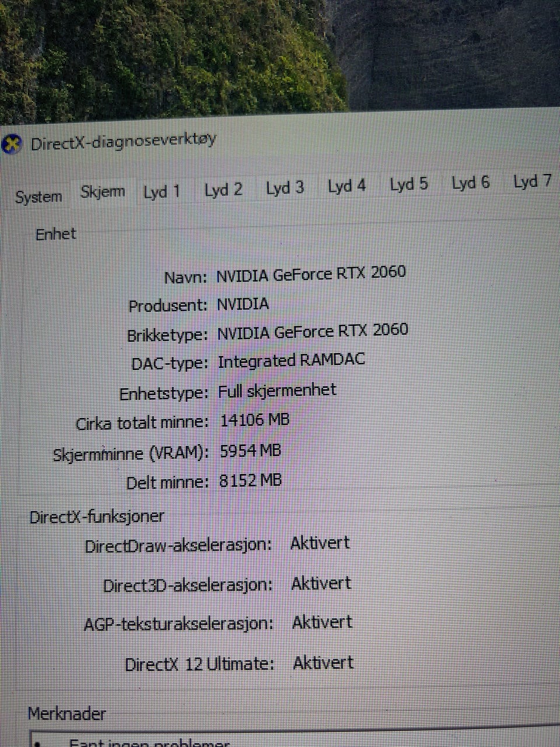Screen dimensions: 560x747
Task: Click the 5954 MB VRAM value
Action: click(251, 451)
